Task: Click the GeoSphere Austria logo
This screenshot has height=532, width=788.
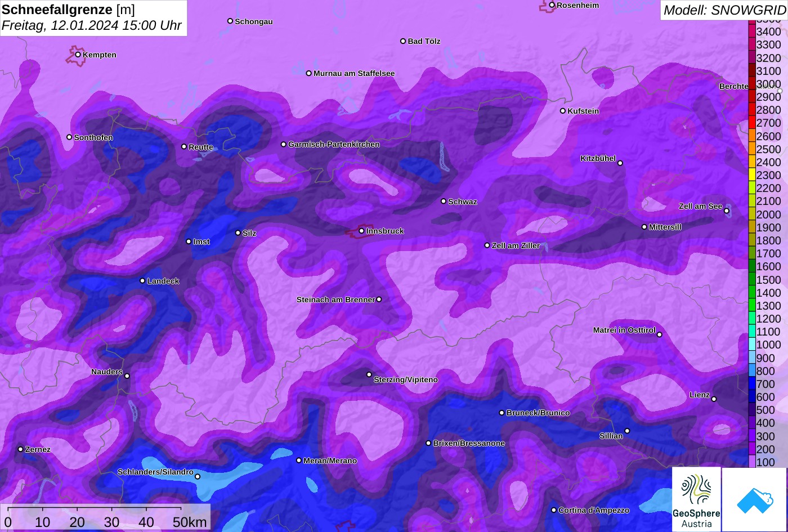Action: [x=696, y=499]
